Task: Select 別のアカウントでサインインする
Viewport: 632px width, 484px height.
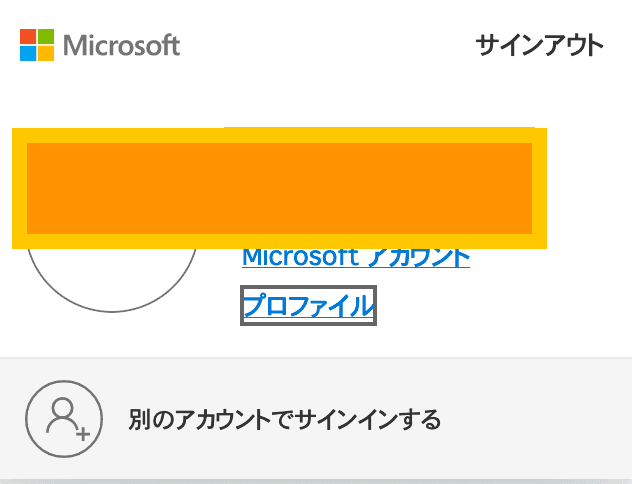Action: coord(285,419)
